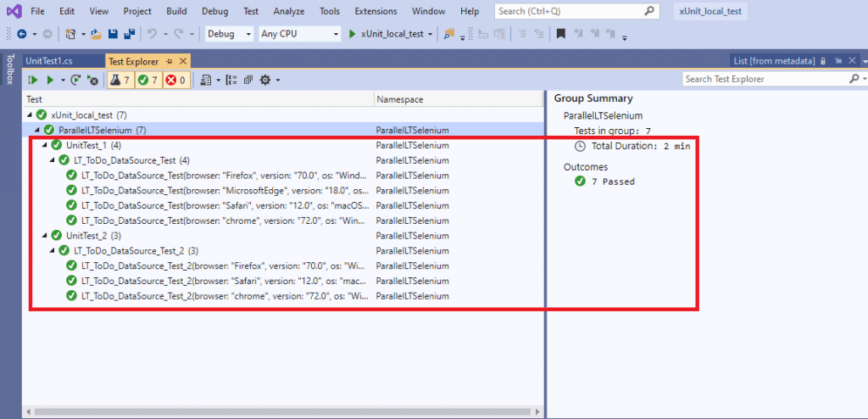Click Repeat Last Run icon

click(75, 80)
